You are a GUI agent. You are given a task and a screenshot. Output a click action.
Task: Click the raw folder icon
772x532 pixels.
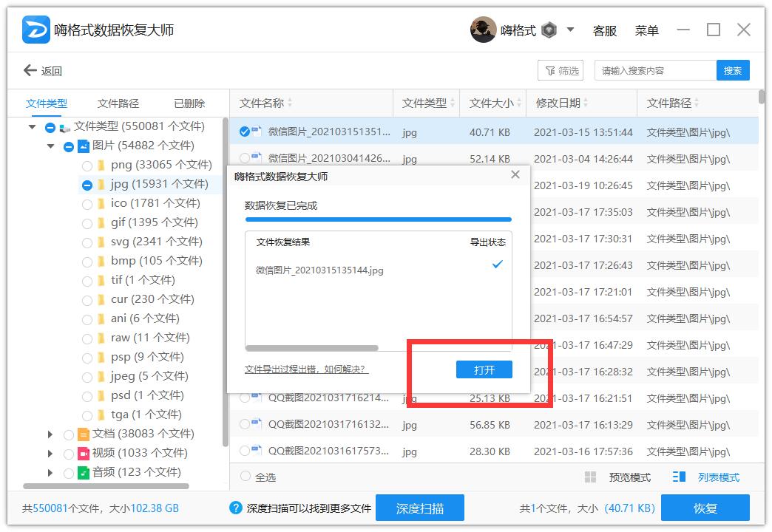click(x=101, y=338)
